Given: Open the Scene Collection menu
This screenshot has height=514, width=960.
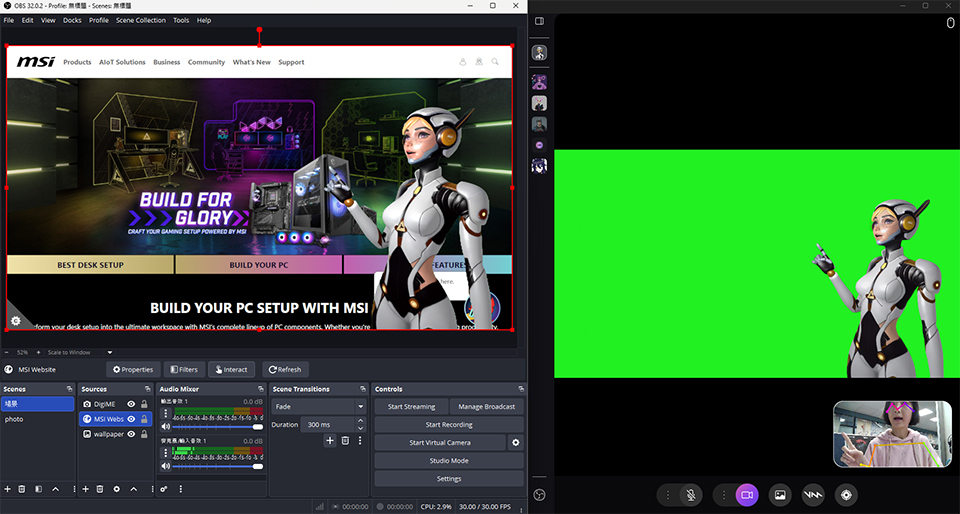Looking at the screenshot, I should pyautogui.click(x=141, y=20).
